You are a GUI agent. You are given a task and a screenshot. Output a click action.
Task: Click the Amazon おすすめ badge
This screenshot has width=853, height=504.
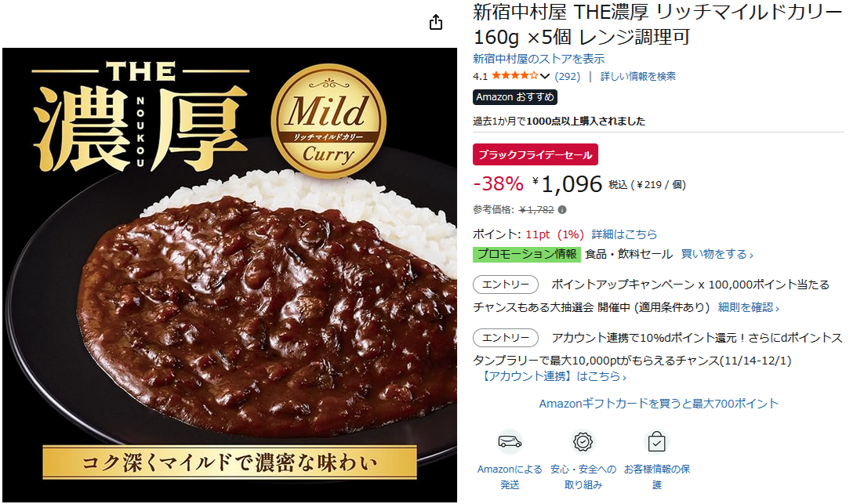(514, 96)
